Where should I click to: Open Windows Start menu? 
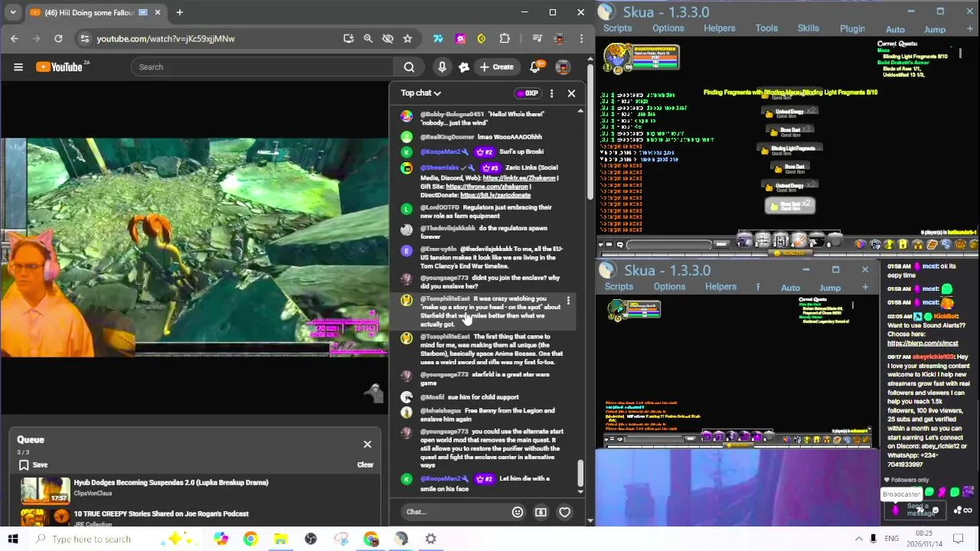(13, 539)
